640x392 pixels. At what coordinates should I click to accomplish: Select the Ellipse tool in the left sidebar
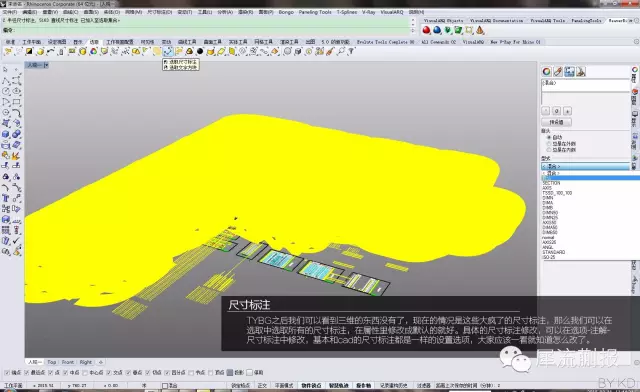pyautogui.click(x=16, y=91)
